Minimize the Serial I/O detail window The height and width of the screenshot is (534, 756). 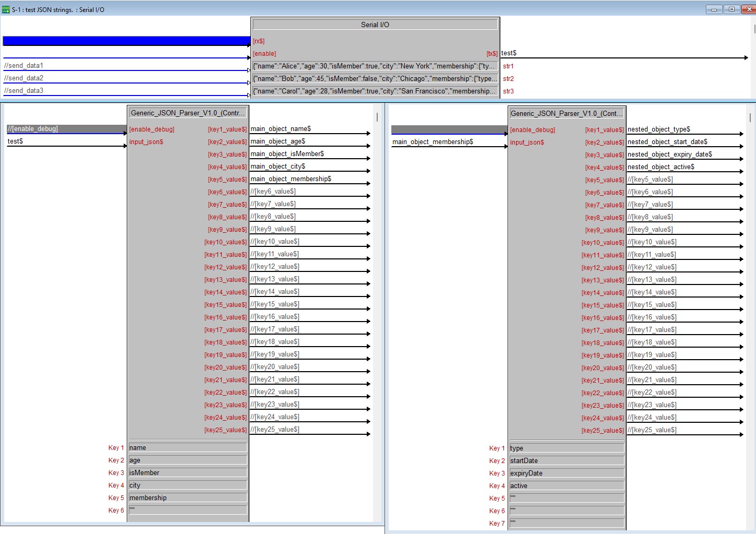[x=714, y=9]
